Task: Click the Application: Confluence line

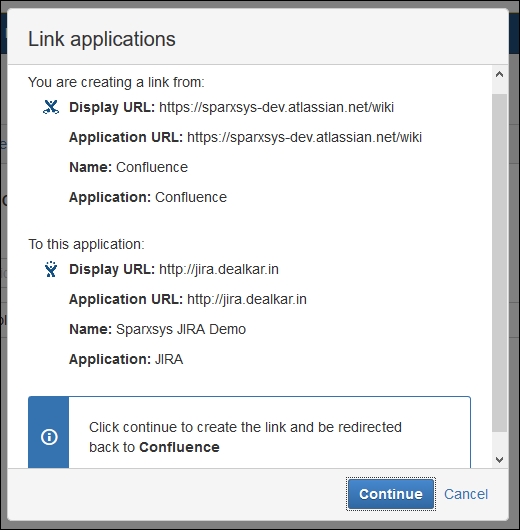Action: 148,197
